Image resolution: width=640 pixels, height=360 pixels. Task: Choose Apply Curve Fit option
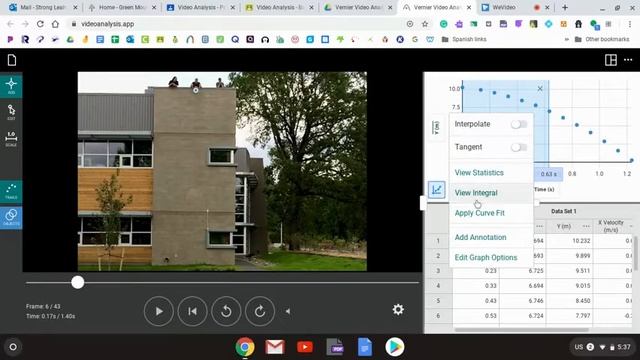point(480,213)
